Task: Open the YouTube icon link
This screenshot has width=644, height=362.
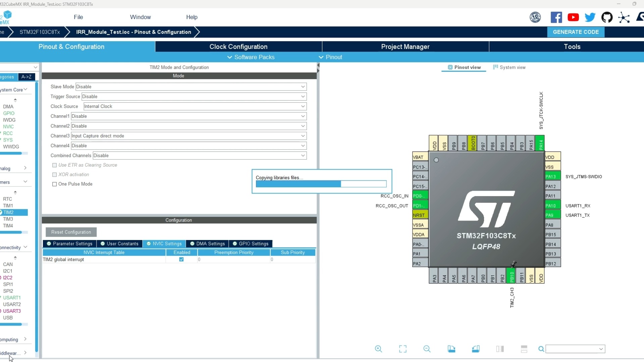Action: pyautogui.click(x=573, y=17)
